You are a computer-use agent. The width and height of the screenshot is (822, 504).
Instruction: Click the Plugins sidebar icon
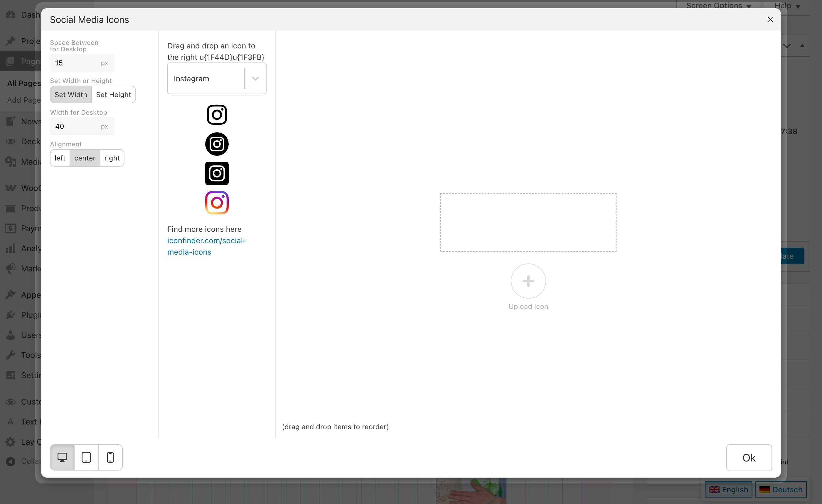(x=11, y=315)
